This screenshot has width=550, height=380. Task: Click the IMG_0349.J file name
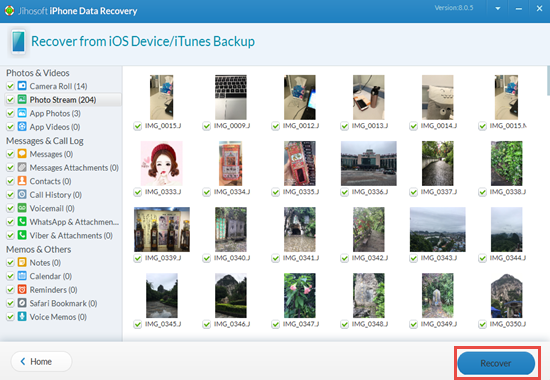point(439,324)
